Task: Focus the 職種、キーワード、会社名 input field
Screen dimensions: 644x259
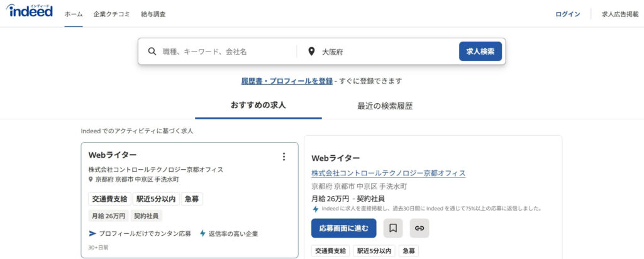Action: click(222, 52)
